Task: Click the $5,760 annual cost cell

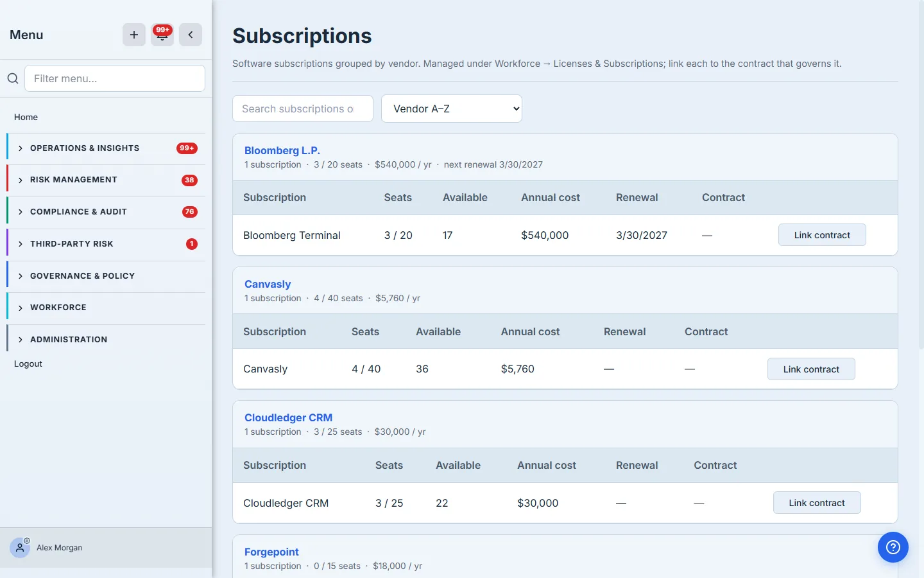Action: point(518,369)
